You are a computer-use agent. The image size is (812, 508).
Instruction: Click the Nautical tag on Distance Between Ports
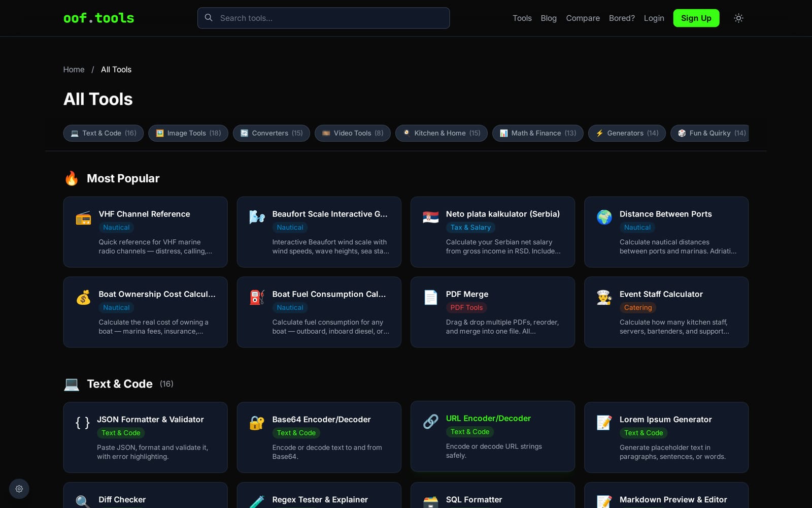[x=637, y=228]
